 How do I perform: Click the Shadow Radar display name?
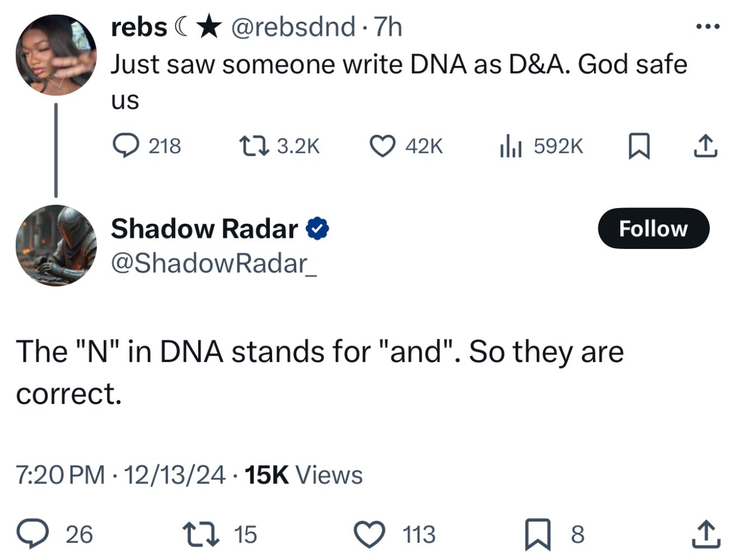pyautogui.click(x=204, y=228)
